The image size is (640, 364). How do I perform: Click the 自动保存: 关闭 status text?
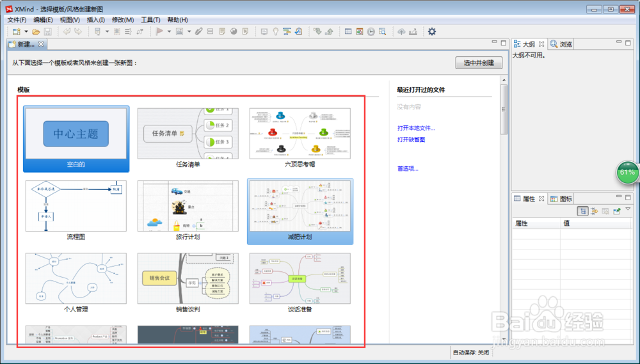pyautogui.click(x=470, y=352)
